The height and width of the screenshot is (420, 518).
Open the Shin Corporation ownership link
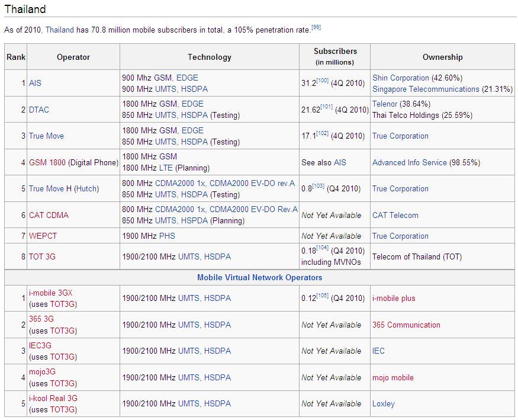click(400, 78)
